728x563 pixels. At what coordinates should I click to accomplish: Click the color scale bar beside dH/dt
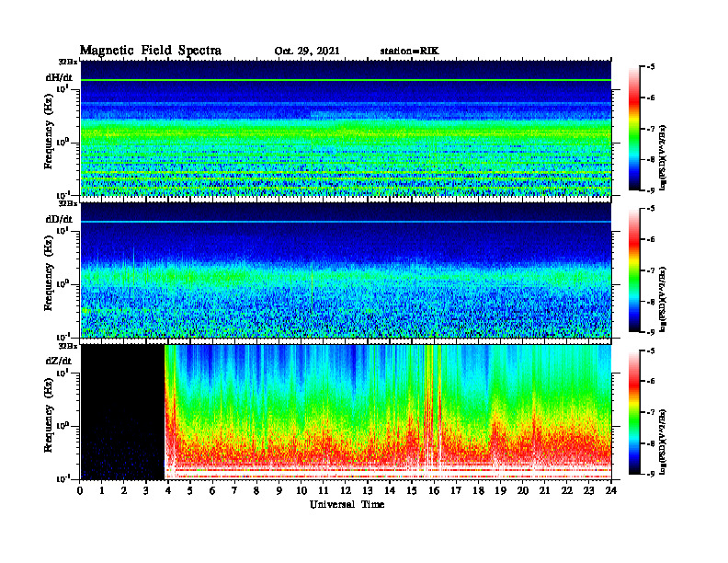point(634,129)
